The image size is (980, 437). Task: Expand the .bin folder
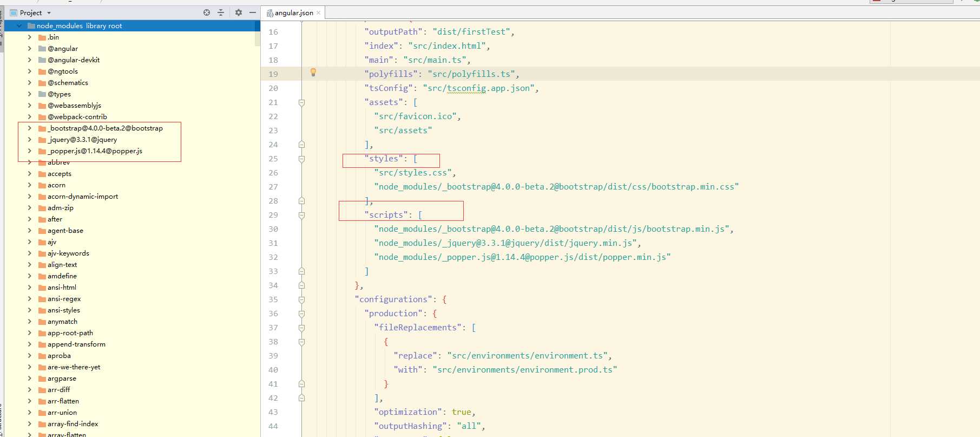click(x=30, y=37)
